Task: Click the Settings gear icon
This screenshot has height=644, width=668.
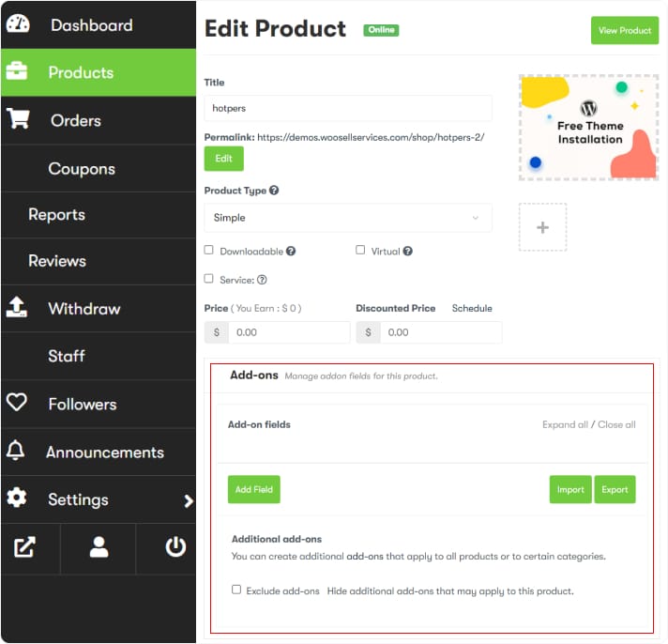Action: (x=17, y=498)
